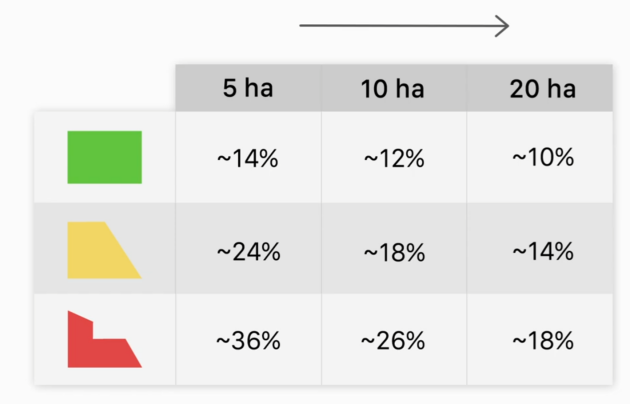Click the middle of the long arrow line
The image size is (630, 404).
(x=404, y=26)
